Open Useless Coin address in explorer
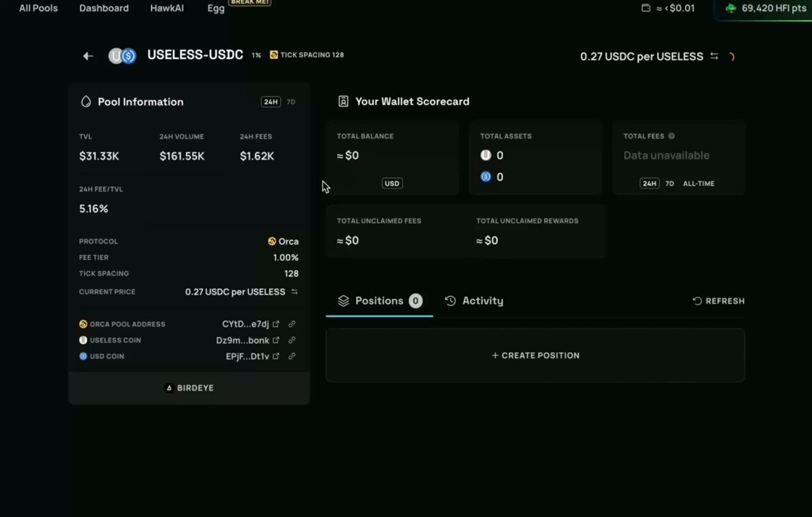Screen dimensions: 812x517 coord(276,340)
